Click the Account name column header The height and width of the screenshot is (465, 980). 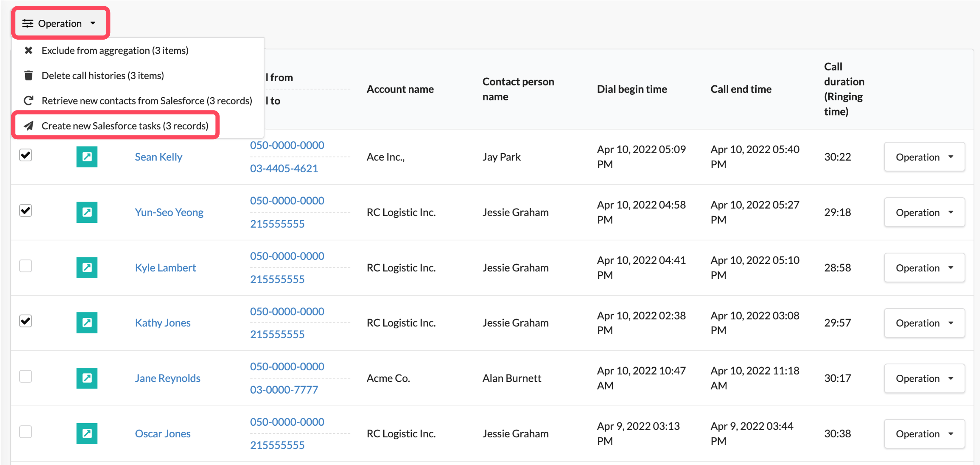point(400,89)
